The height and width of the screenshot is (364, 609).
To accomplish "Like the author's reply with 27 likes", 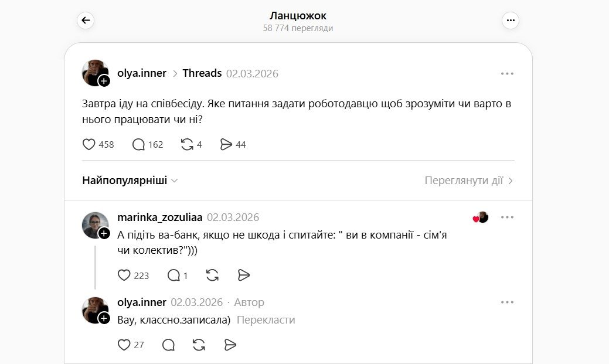I will point(124,345).
